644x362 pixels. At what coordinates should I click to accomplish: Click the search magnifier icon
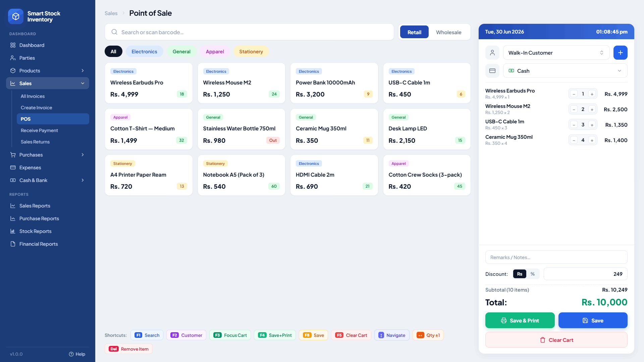pos(114,32)
